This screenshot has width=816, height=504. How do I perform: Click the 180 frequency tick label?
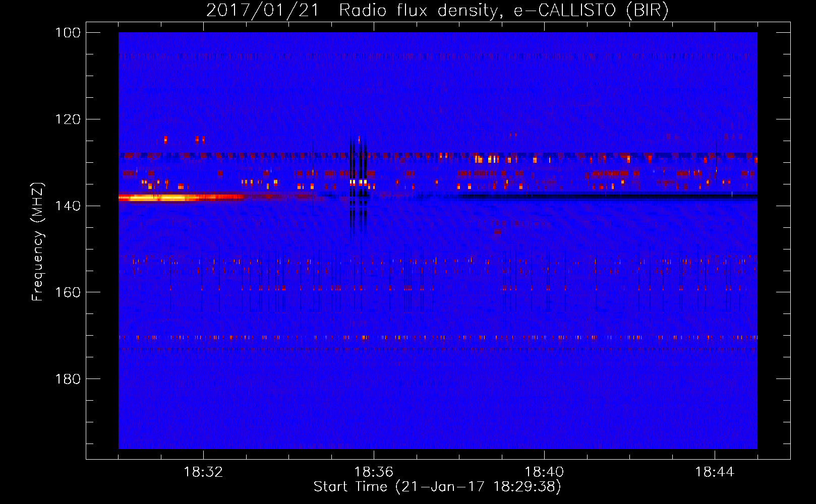click(x=68, y=379)
